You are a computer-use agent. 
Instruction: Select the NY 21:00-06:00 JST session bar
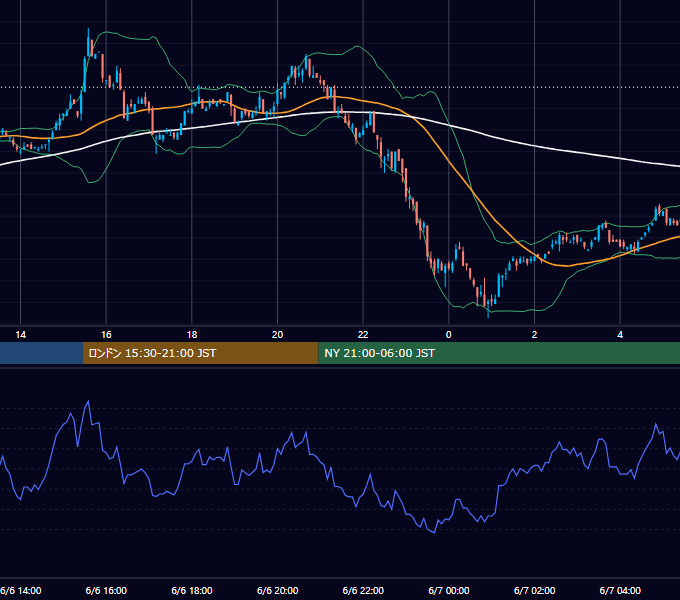point(499,353)
